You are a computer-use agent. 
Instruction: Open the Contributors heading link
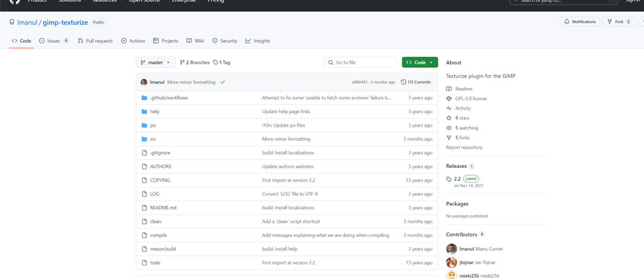(x=462, y=235)
